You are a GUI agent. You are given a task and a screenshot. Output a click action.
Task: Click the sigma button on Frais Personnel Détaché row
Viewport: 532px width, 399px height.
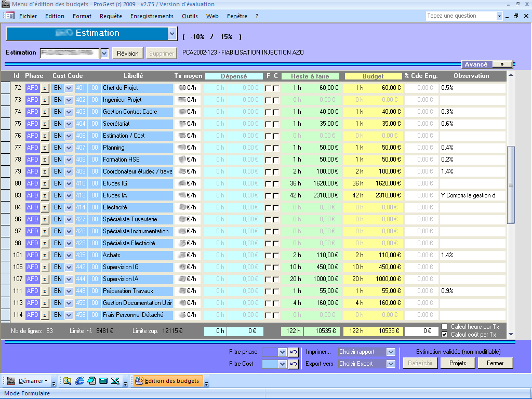tap(45, 315)
